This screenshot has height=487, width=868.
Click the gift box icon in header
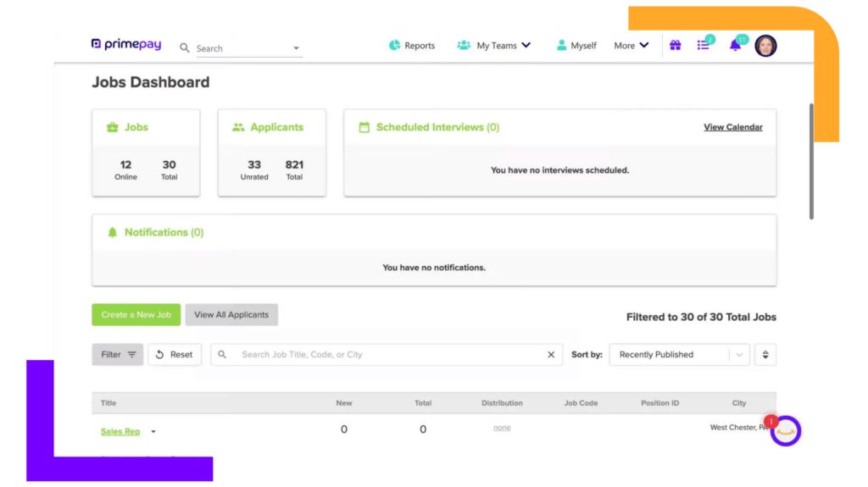pos(675,46)
